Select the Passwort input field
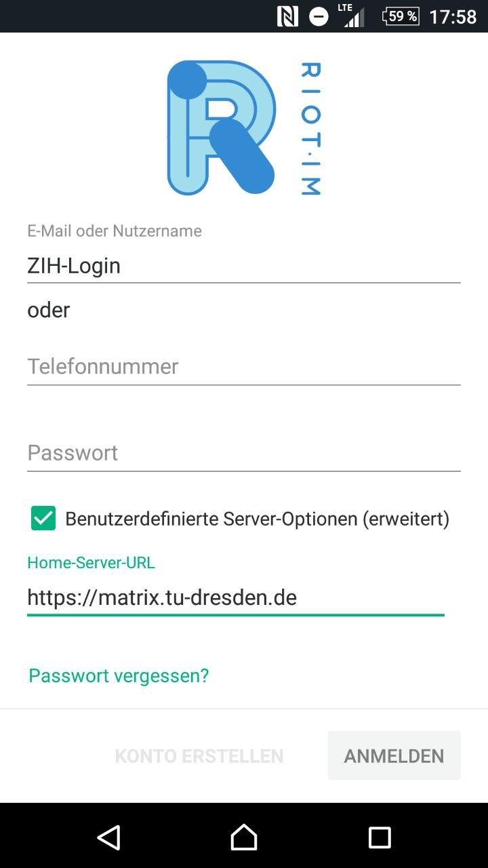This screenshot has height=868, width=488. pyautogui.click(x=243, y=452)
